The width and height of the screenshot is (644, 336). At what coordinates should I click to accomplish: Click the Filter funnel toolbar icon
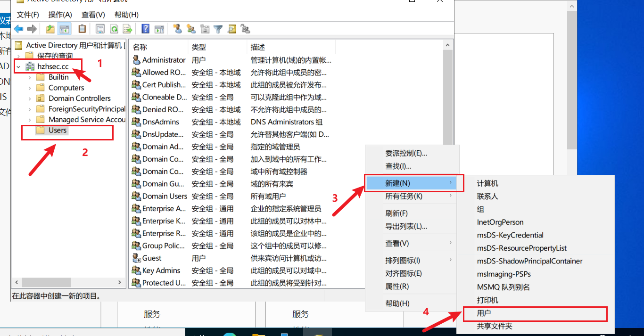click(x=218, y=29)
